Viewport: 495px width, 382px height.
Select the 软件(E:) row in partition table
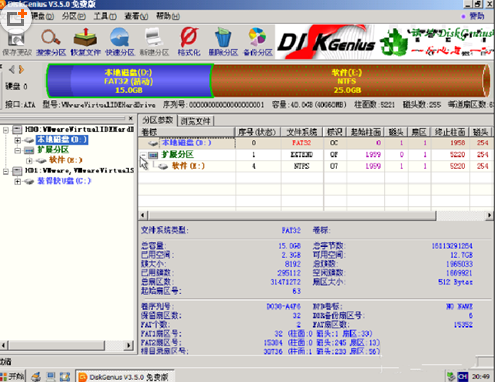pyautogui.click(x=315, y=166)
